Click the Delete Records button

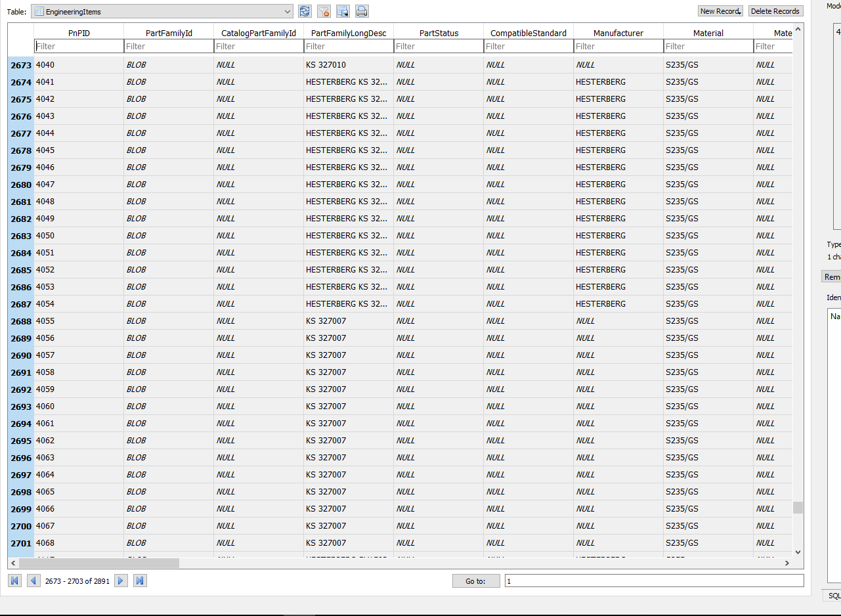(775, 11)
